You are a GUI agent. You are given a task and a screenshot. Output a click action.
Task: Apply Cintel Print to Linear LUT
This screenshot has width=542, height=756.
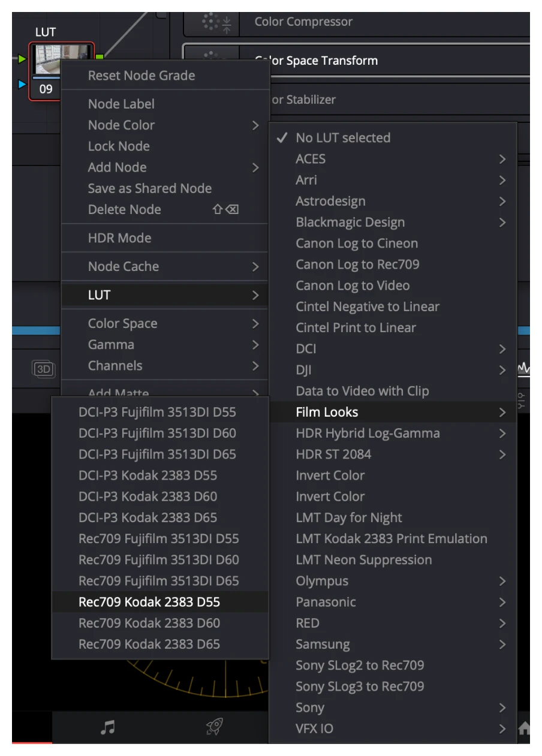(x=393, y=327)
